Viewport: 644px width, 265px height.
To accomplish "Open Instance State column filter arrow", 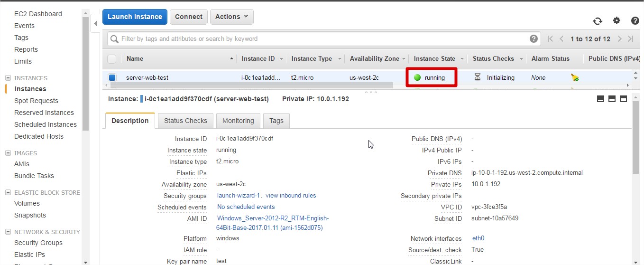I will pyautogui.click(x=462, y=59).
